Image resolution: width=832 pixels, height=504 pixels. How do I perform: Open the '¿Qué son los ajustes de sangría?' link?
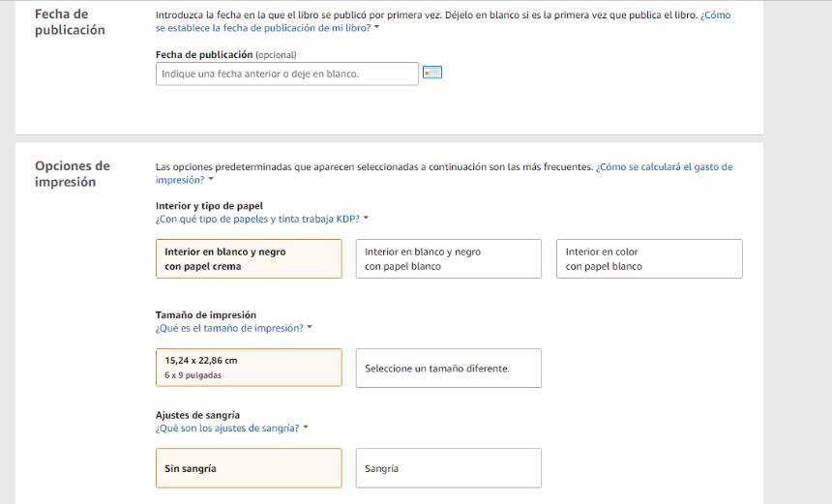click(226, 429)
